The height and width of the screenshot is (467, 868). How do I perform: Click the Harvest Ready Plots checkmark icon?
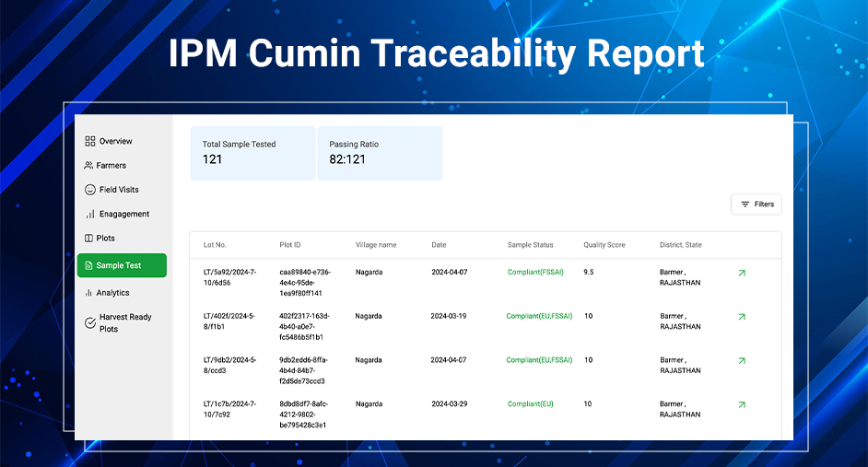click(90, 322)
